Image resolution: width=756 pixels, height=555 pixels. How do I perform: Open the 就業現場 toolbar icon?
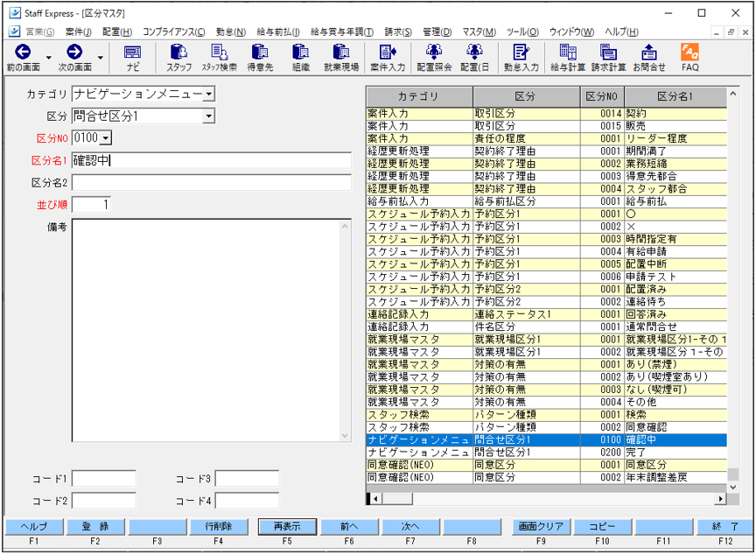[x=341, y=58]
